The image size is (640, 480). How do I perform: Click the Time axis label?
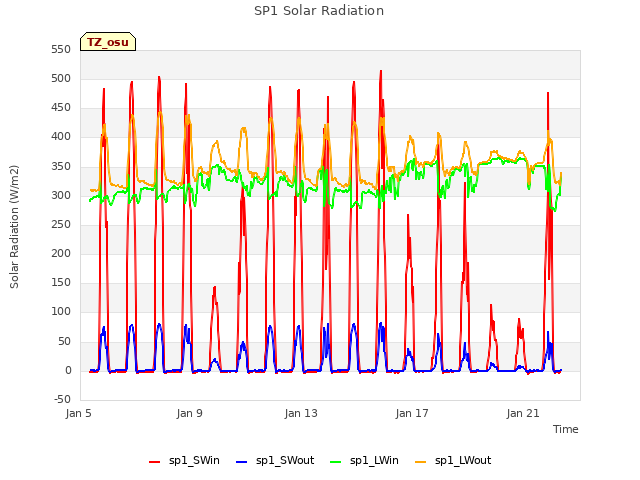[566, 429]
